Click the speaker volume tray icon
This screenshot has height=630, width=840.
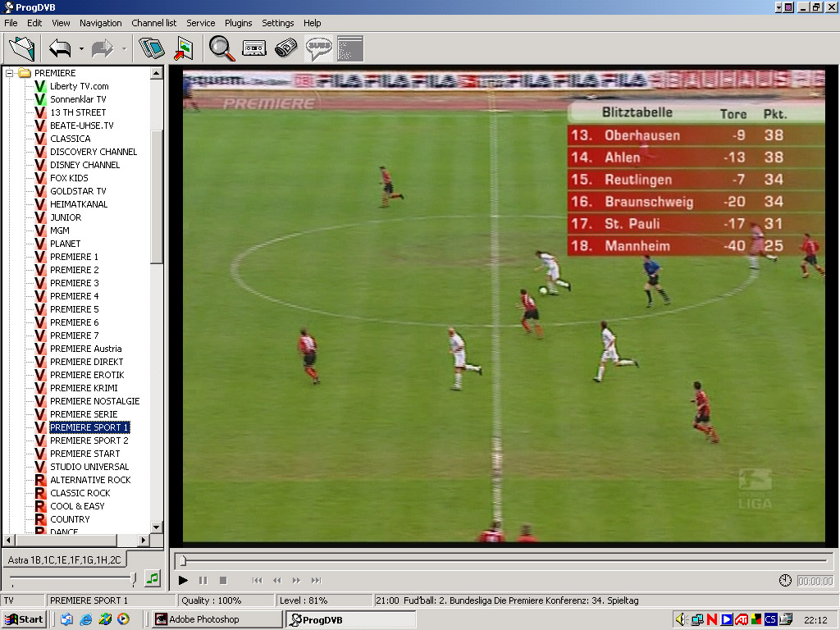pyautogui.click(x=681, y=620)
